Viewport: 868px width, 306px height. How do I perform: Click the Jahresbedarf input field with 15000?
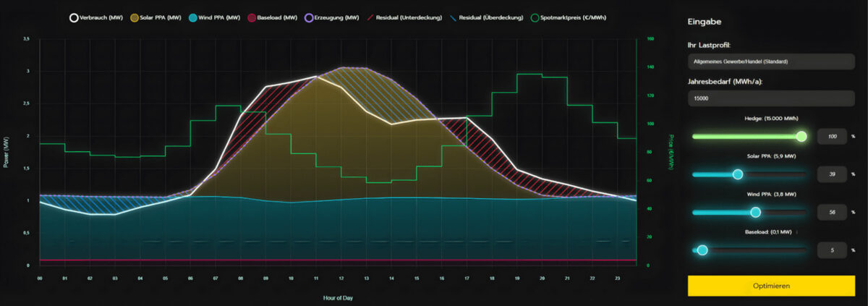coord(771,98)
